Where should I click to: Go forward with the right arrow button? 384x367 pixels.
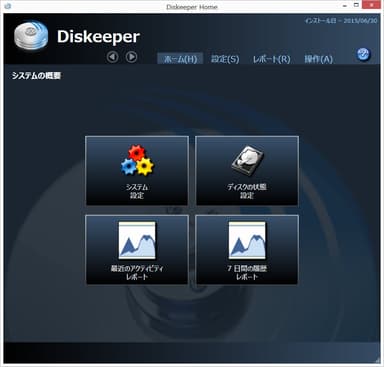131,57
